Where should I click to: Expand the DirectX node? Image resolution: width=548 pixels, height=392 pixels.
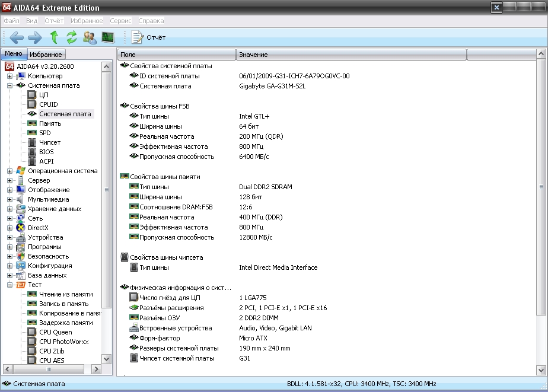pos(9,228)
